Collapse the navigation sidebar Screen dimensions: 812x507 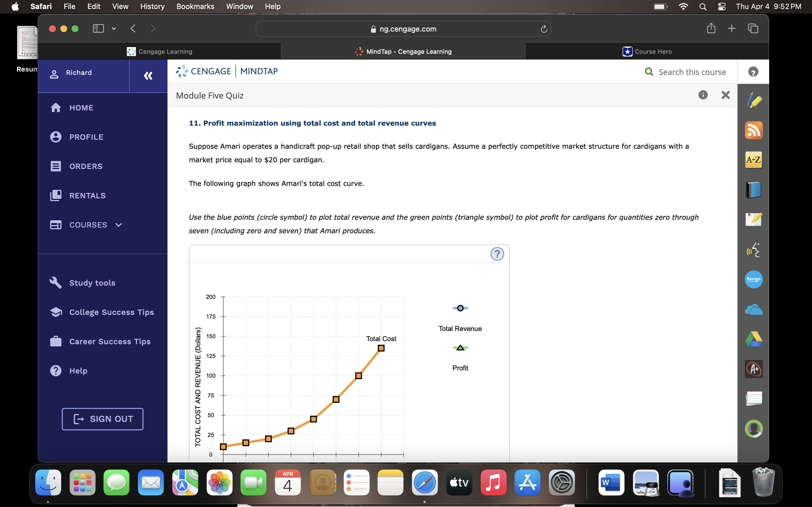(148, 76)
